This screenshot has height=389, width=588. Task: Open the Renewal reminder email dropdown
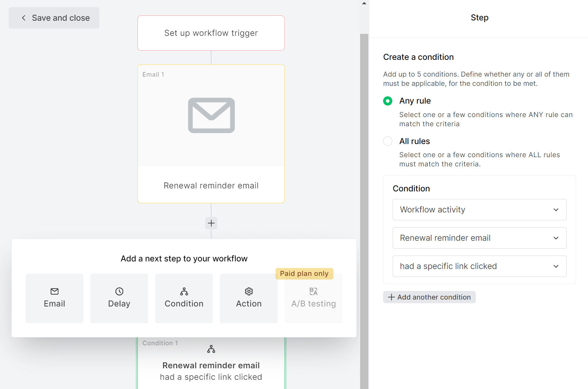[479, 238]
